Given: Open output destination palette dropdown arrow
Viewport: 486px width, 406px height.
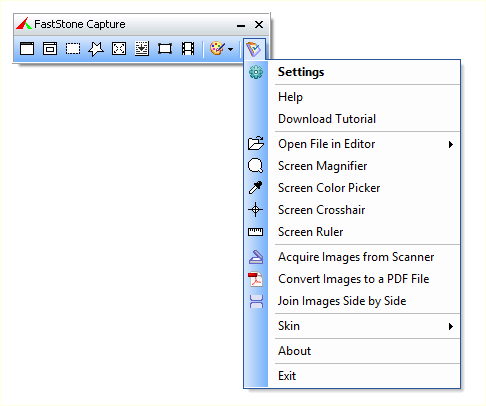Looking at the screenshot, I should pyautogui.click(x=231, y=49).
